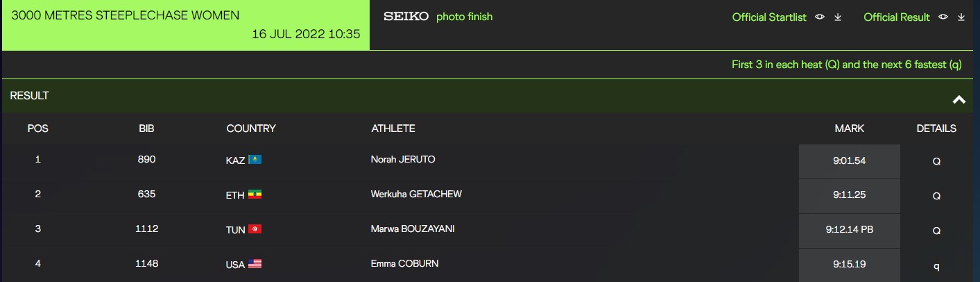Open athlete Marwa BOUZAYANI's profile
Image resolution: width=980 pixels, height=282 pixels.
pyautogui.click(x=413, y=229)
